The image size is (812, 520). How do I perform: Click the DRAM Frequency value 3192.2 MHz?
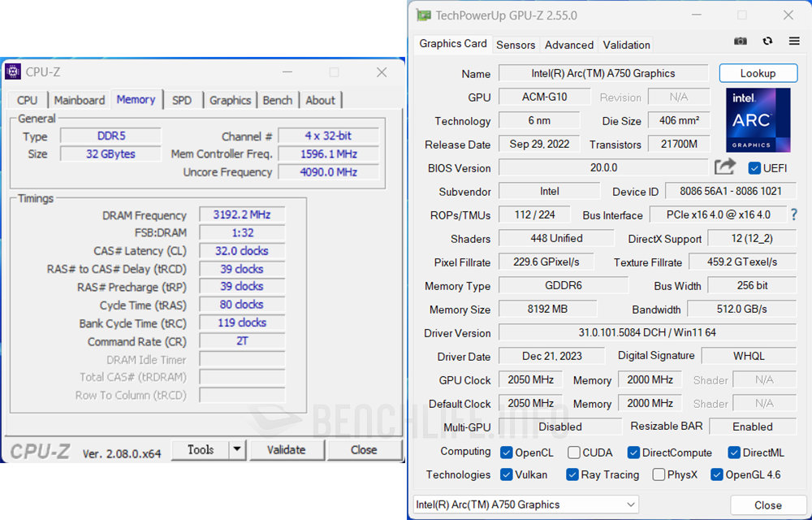coord(242,214)
